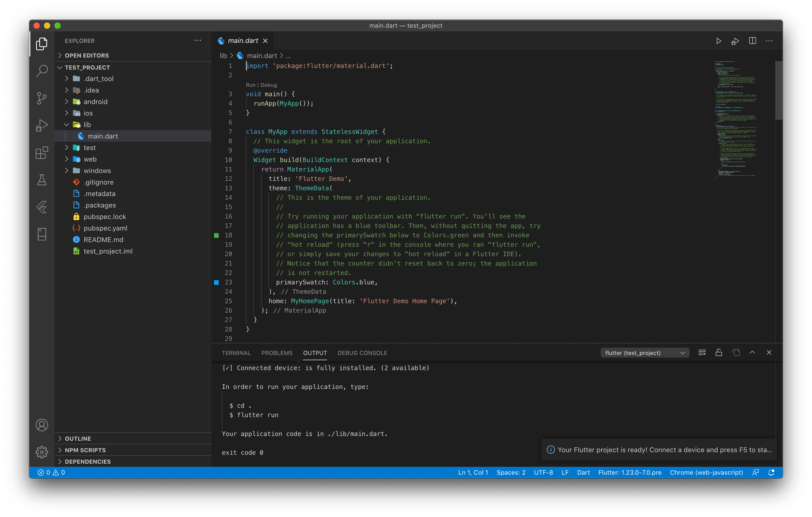
Task: Run the file with the play icon
Action: coord(719,41)
